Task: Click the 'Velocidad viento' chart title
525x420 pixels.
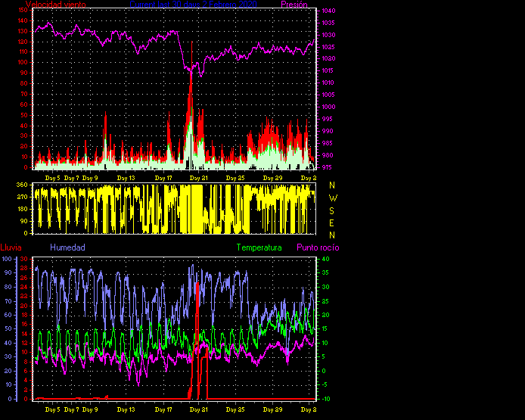Action: pyautogui.click(x=56, y=5)
